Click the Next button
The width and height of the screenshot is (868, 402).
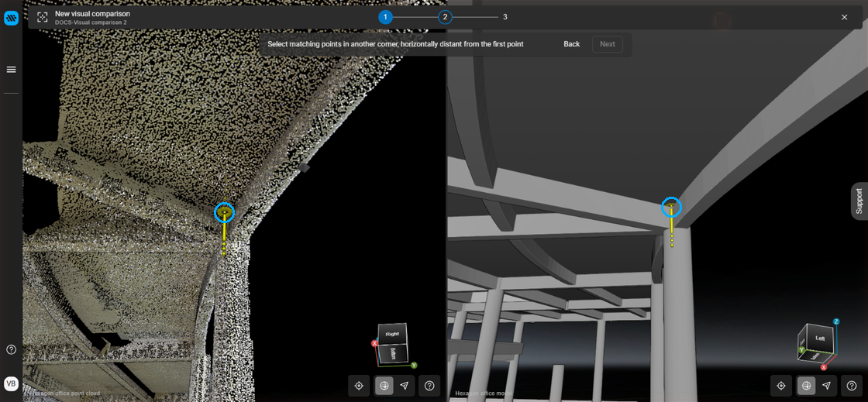tap(608, 44)
